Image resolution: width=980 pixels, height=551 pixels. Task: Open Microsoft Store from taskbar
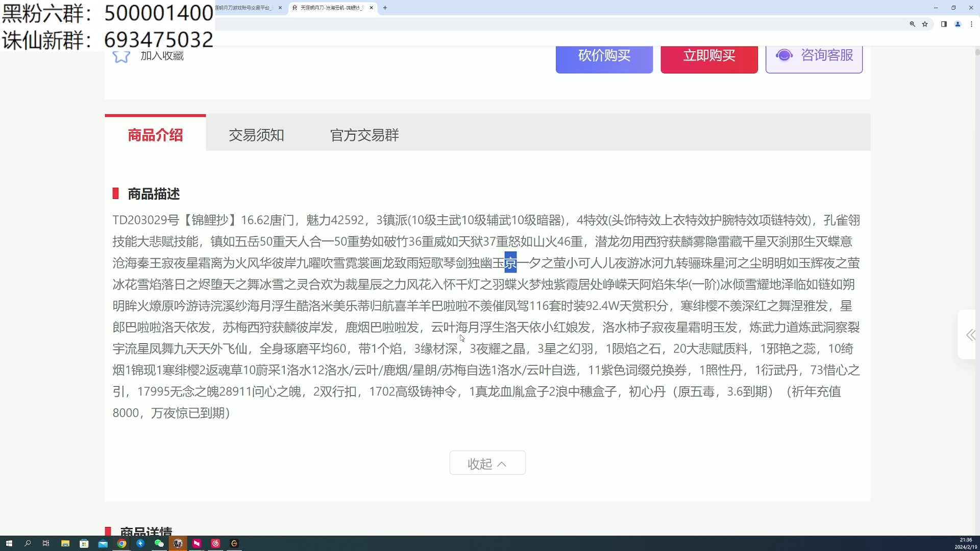[84, 543]
